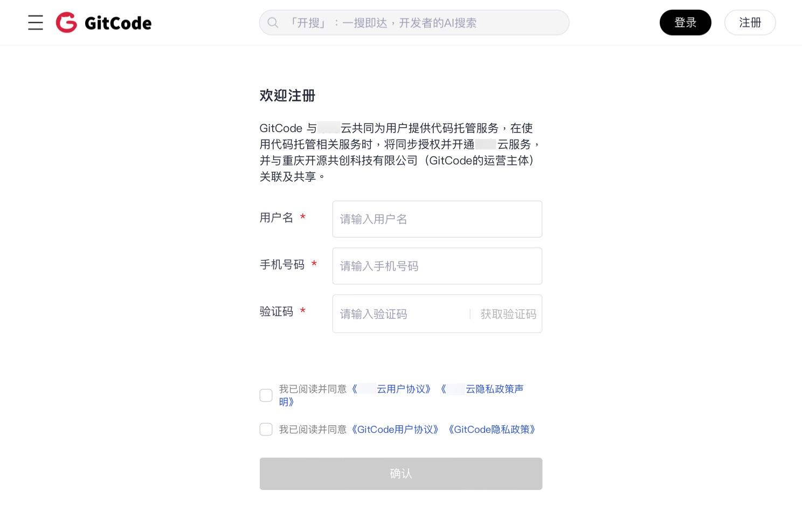Check the GitCode user agreement checkbox

click(x=266, y=429)
